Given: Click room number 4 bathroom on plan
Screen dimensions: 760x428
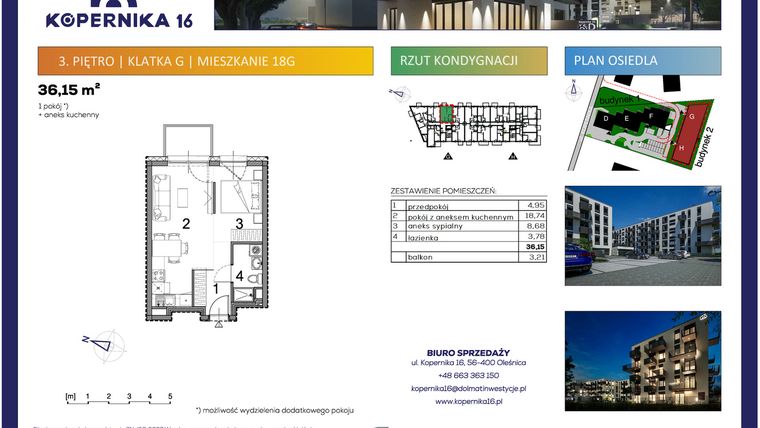Looking at the screenshot, I should (x=239, y=276).
